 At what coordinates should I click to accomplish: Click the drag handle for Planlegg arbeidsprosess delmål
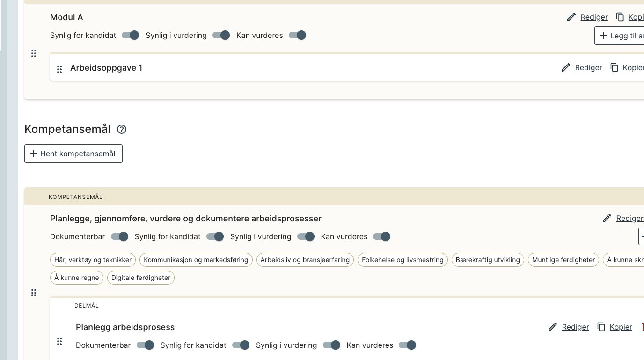click(x=59, y=342)
